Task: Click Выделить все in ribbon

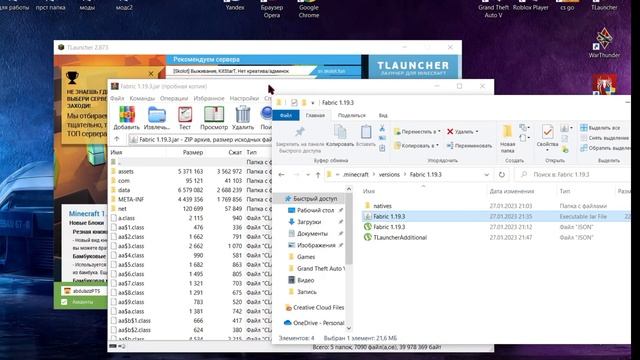Action: [x=600, y=128]
